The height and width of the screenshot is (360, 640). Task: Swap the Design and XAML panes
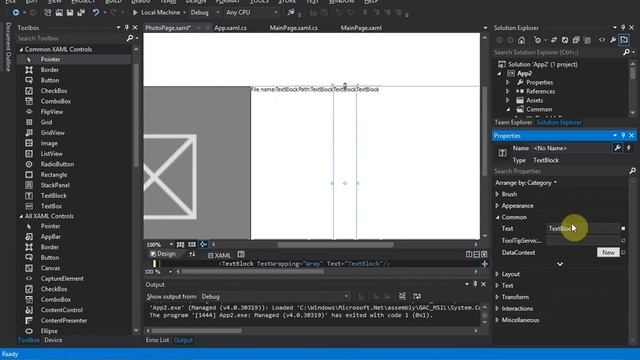(x=192, y=254)
